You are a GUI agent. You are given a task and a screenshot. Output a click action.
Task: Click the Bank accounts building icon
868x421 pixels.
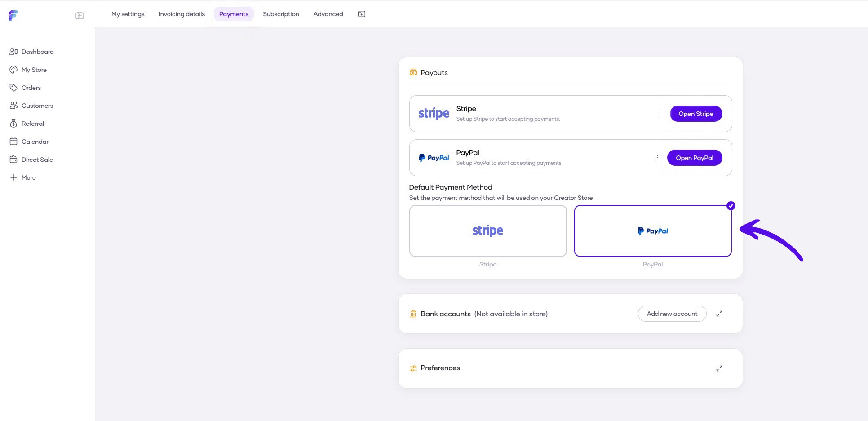point(413,314)
